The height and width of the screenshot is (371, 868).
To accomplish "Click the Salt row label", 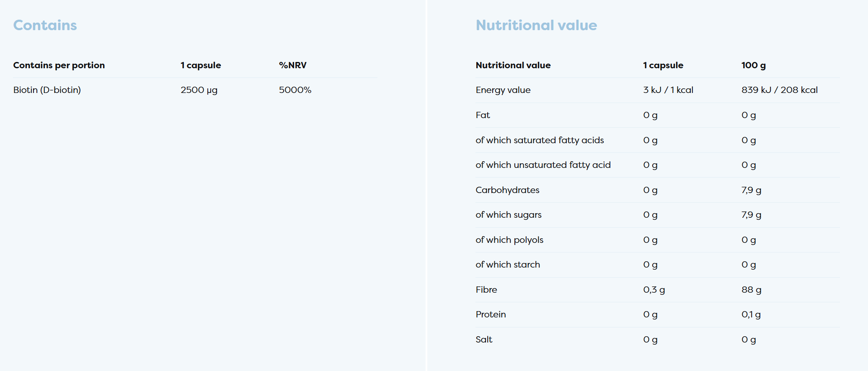I will 484,340.
